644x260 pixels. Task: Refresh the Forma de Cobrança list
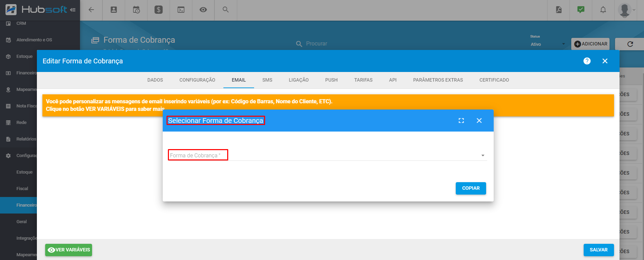tap(630, 44)
